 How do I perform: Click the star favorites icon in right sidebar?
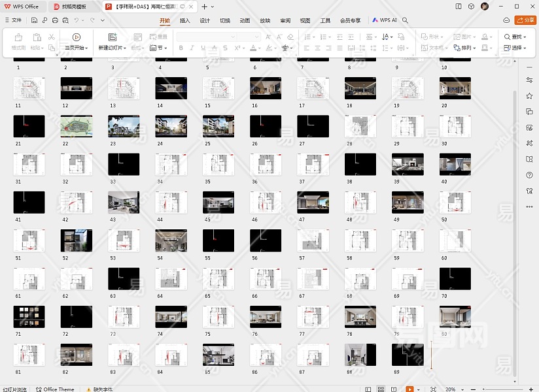click(x=529, y=95)
